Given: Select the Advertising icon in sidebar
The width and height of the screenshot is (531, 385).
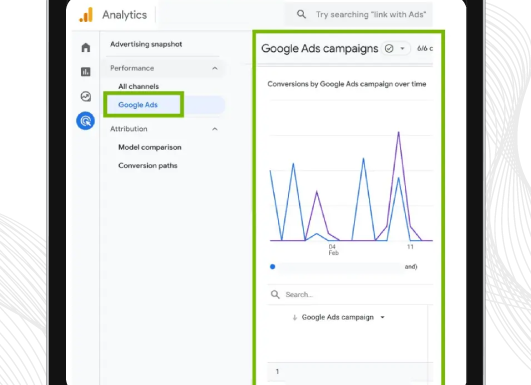Looking at the screenshot, I should tap(85, 121).
